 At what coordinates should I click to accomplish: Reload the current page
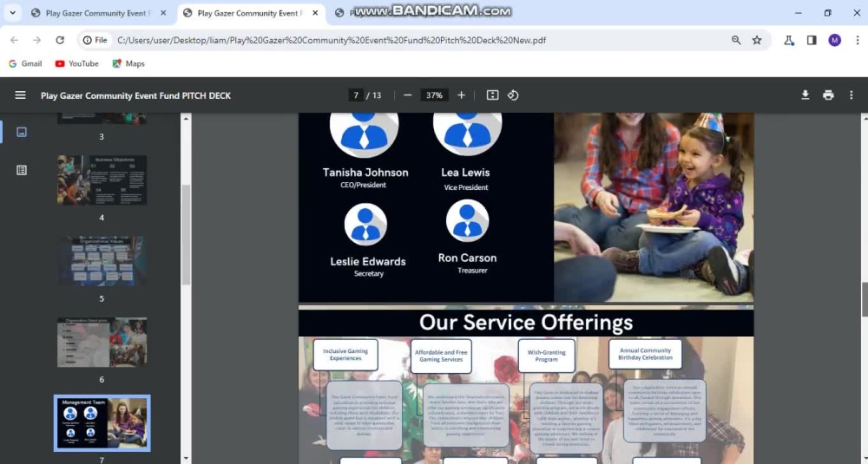pos(60,40)
